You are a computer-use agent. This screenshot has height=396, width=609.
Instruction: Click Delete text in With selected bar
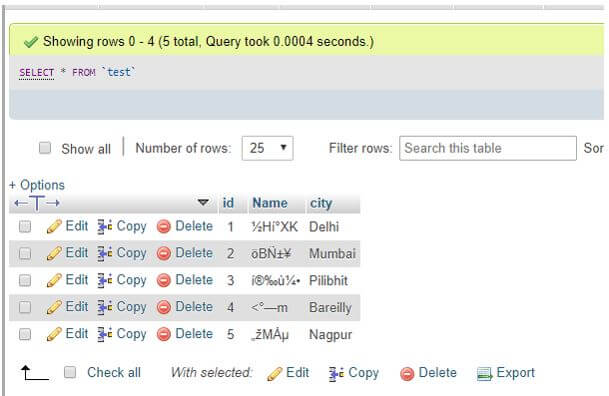pos(438,373)
